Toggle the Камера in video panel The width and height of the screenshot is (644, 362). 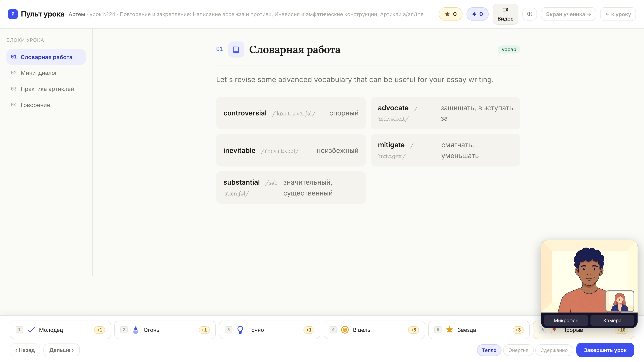tap(612, 320)
